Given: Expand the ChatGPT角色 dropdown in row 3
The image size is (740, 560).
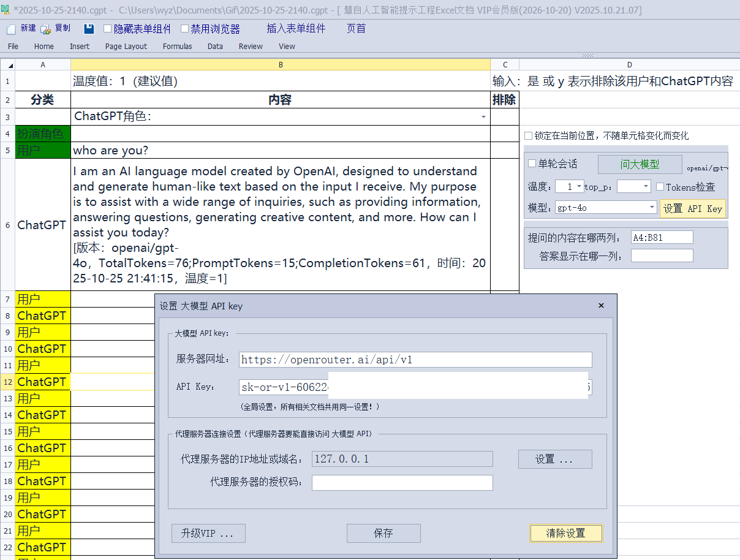Looking at the screenshot, I should (483, 117).
